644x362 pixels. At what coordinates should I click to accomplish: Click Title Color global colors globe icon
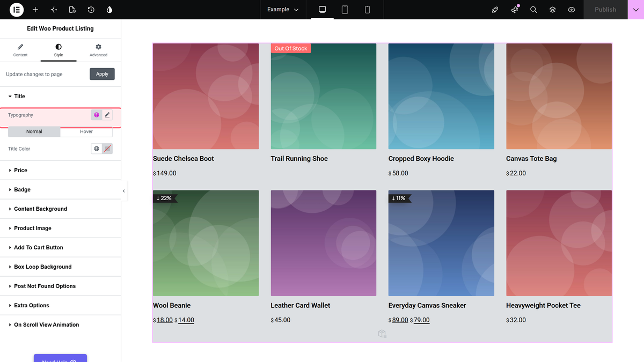[97, 149]
